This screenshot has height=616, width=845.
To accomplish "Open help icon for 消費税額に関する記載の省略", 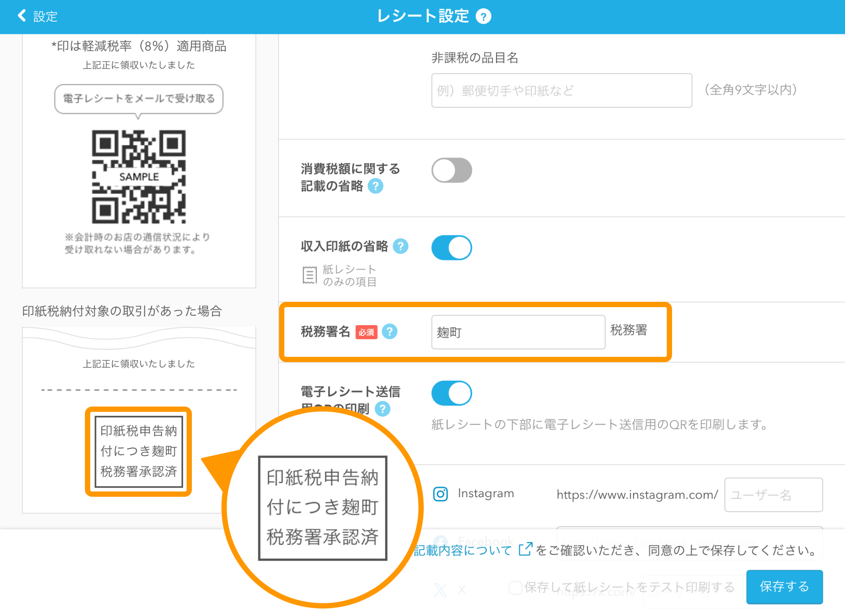I will 375,186.
